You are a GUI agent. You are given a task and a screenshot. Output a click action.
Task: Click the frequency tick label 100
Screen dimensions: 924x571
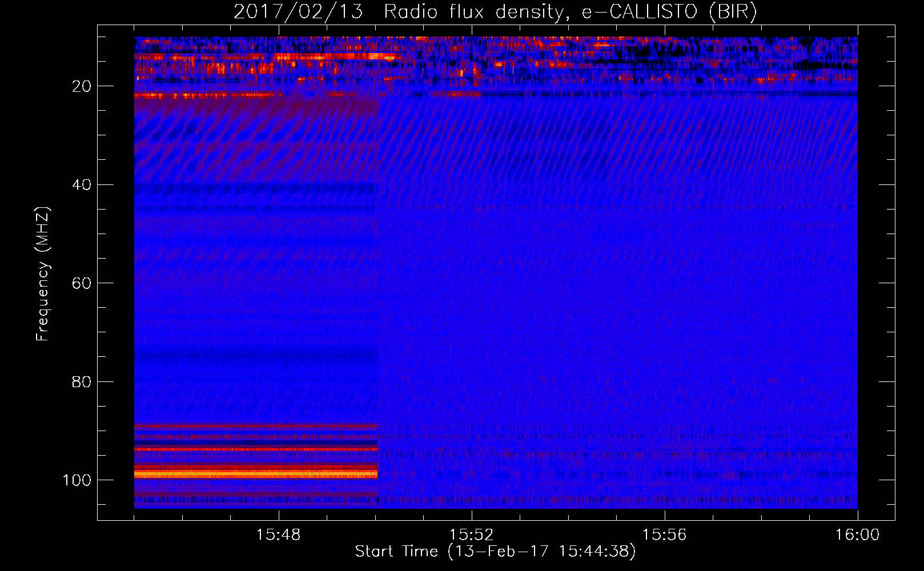coord(77,480)
